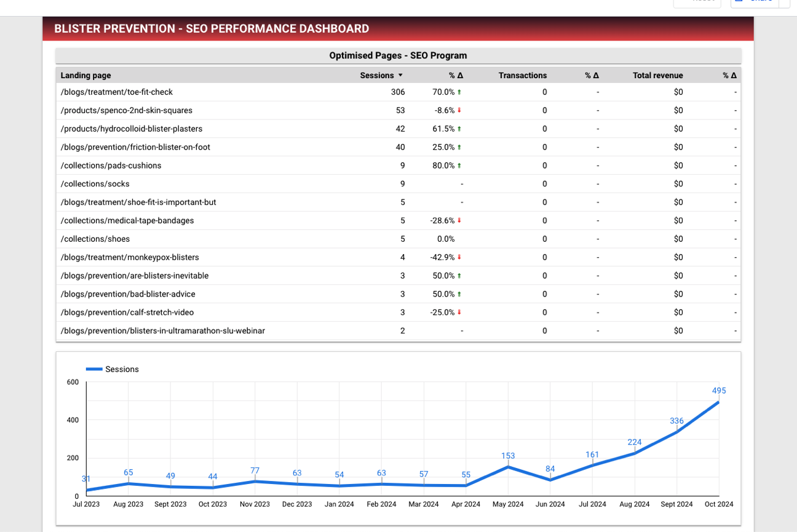Image resolution: width=797 pixels, height=532 pixels.
Task: Sort table by Transactions column header
Action: click(522, 76)
